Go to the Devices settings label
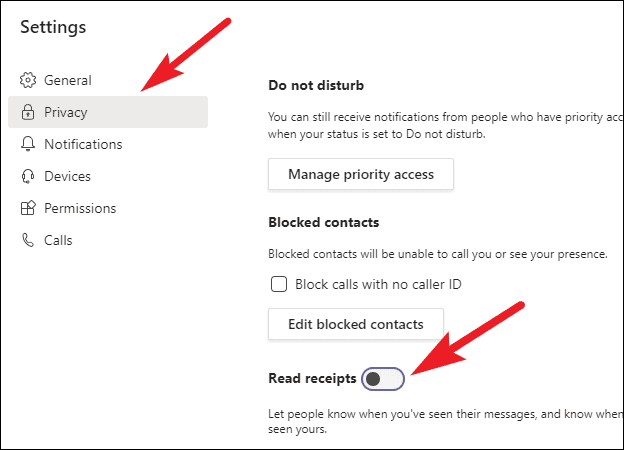Image resolution: width=624 pixels, height=450 pixels. click(x=68, y=176)
